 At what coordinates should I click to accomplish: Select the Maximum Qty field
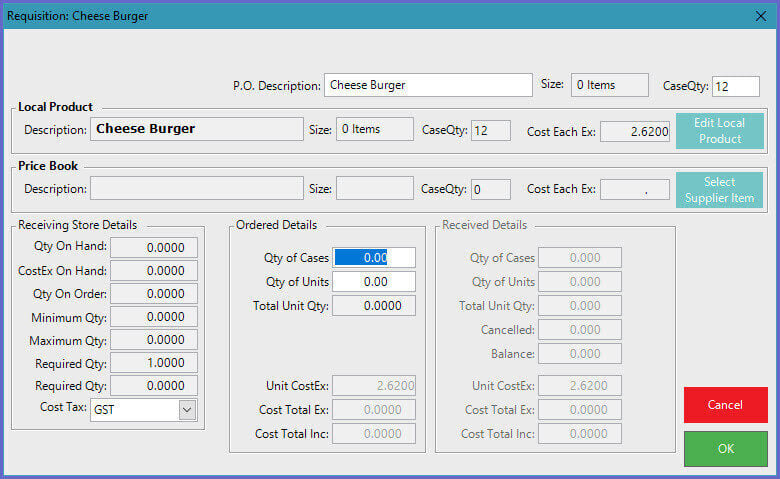154,340
